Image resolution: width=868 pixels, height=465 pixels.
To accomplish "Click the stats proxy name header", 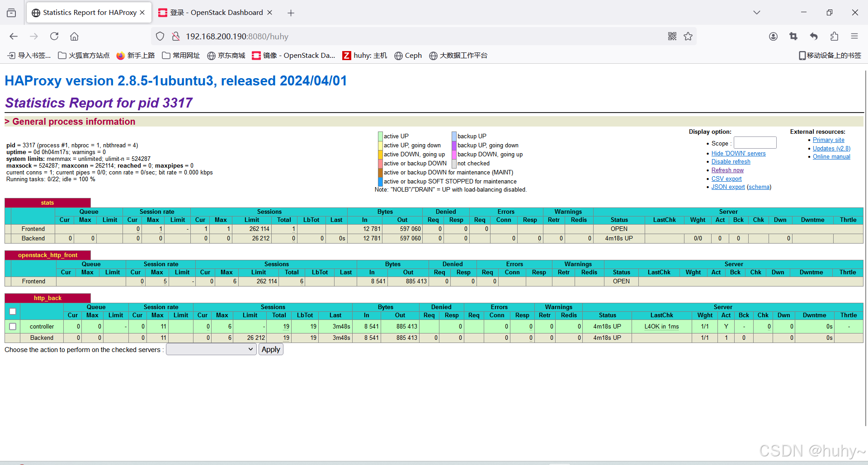I will tap(47, 203).
